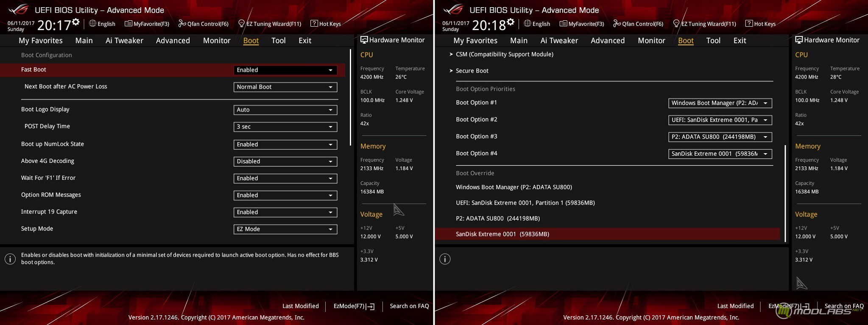Click the English language label in left window

(106, 24)
